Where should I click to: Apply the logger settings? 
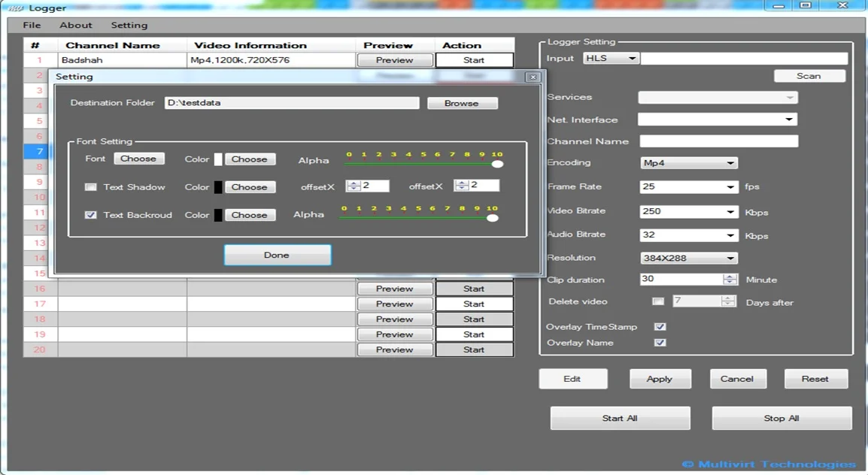tap(660, 378)
